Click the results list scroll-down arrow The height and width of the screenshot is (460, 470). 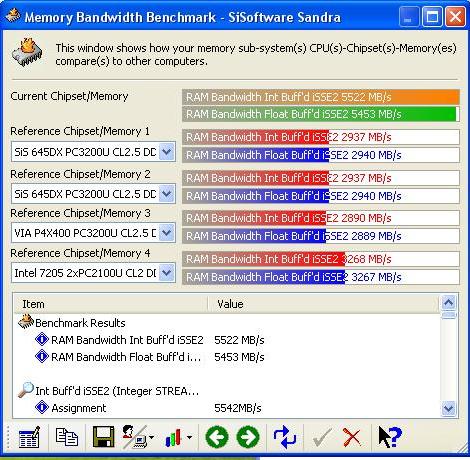click(448, 408)
